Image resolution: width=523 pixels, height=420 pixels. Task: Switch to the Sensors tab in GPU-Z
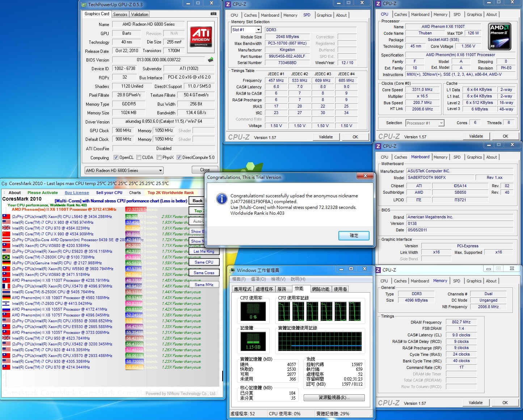pyautogui.click(x=120, y=14)
